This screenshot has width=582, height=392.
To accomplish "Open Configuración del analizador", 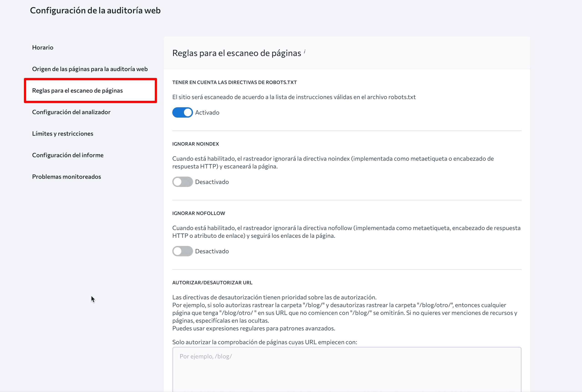I will (x=71, y=112).
